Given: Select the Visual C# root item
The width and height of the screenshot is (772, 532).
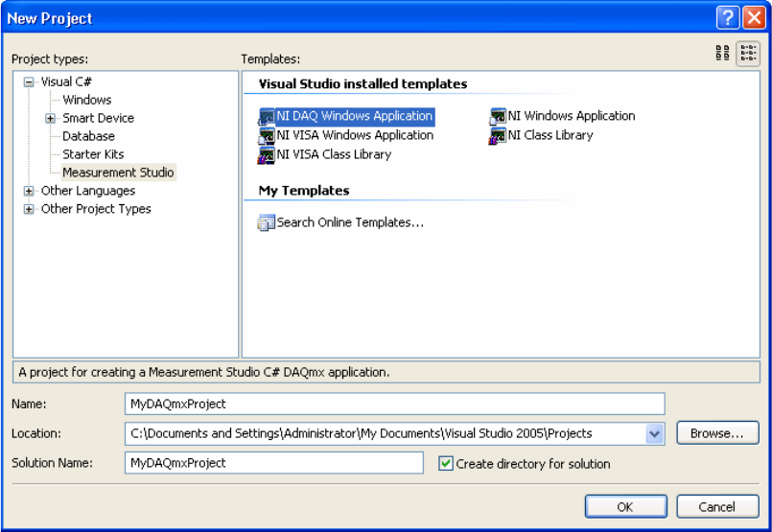Looking at the screenshot, I should [66, 81].
